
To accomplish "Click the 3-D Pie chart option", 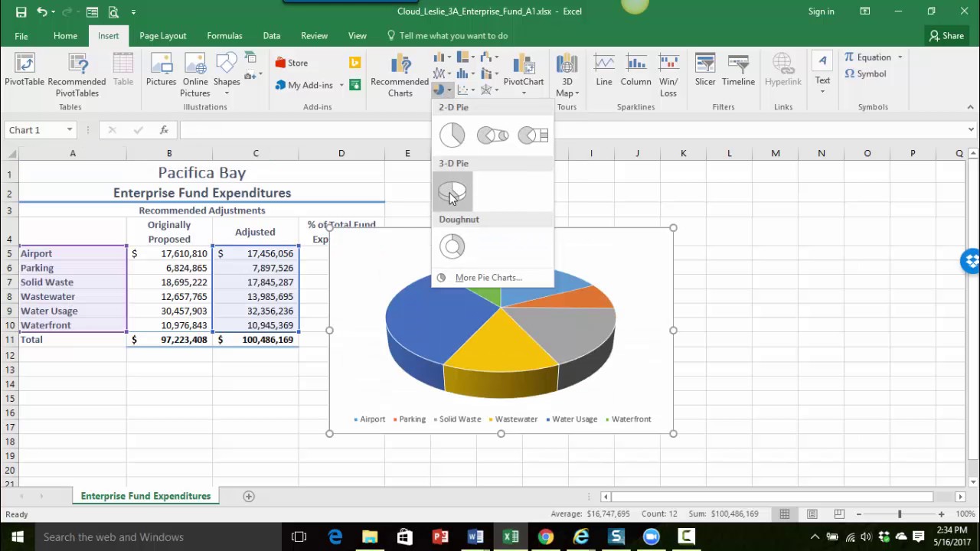I will [452, 191].
